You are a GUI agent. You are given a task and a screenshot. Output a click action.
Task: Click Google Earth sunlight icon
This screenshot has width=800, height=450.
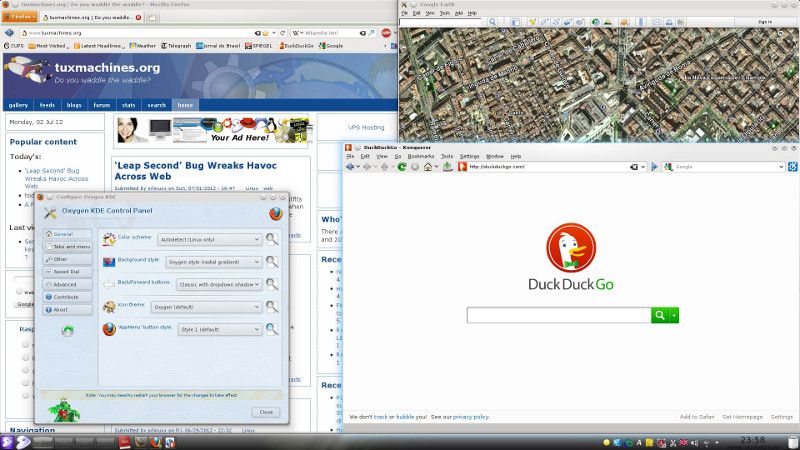(608, 22)
